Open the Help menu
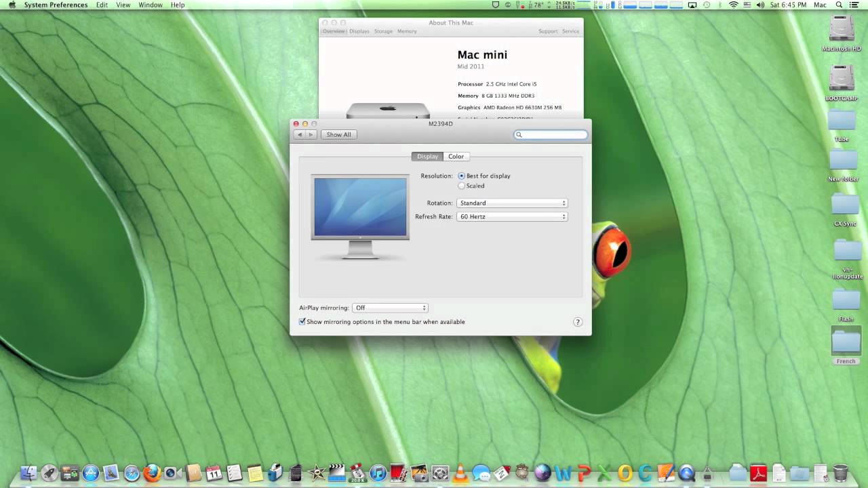 coord(178,5)
